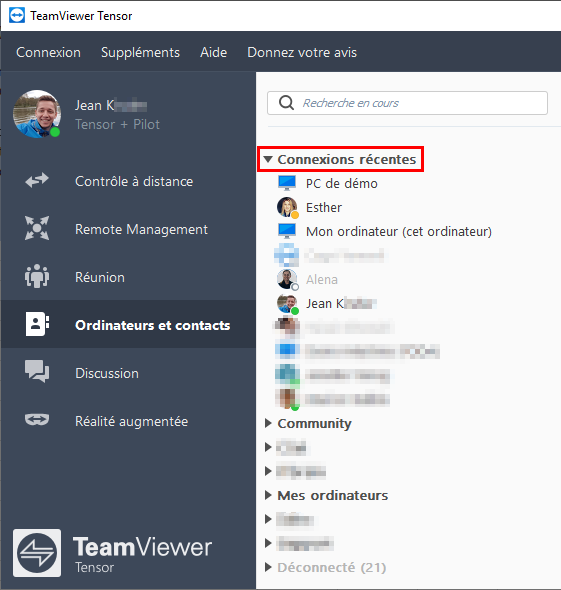561x590 pixels.
Task: Expand the Déconnecté (21) group
Action: [268, 567]
